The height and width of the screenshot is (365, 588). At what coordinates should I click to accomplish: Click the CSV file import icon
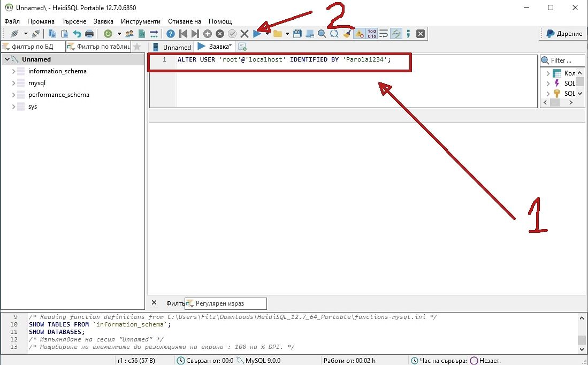click(142, 34)
